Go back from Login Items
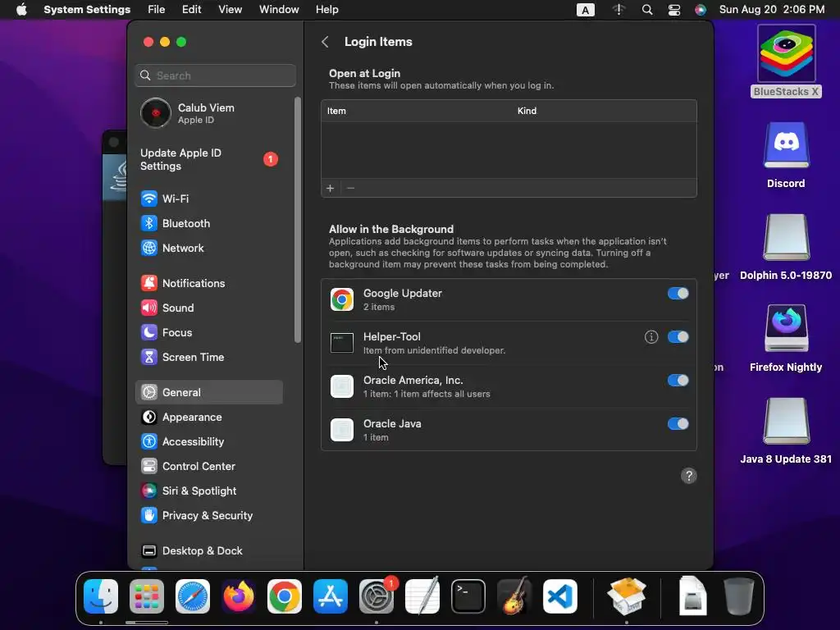Screen dimensions: 840x630 325,42
